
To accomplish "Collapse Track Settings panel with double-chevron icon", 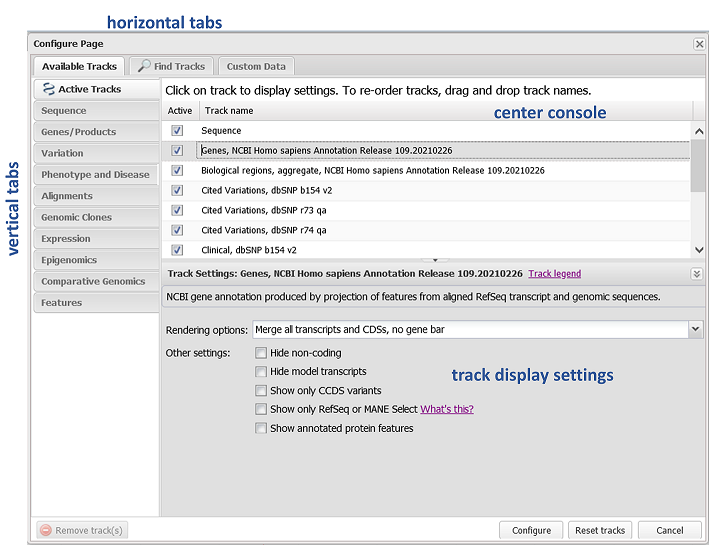I will (x=697, y=274).
